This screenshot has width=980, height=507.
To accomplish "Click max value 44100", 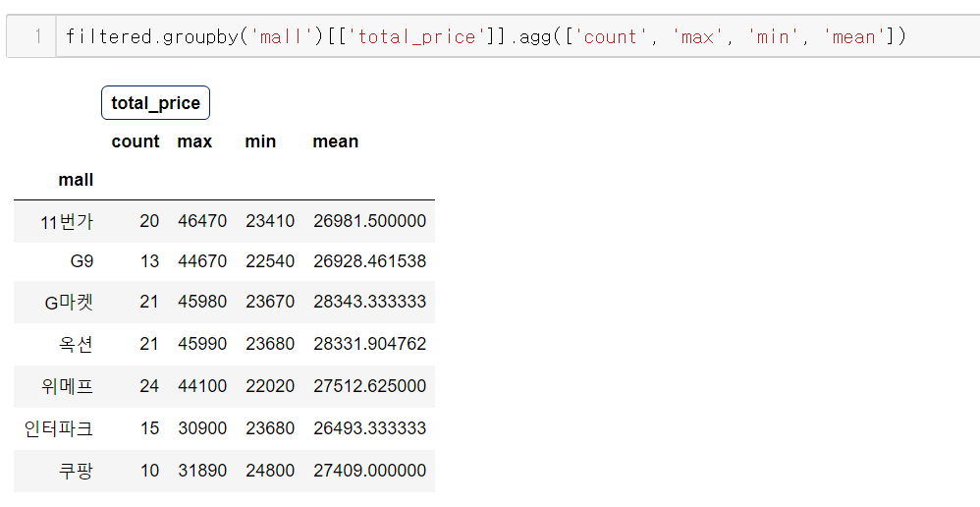I will pos(202,386).
